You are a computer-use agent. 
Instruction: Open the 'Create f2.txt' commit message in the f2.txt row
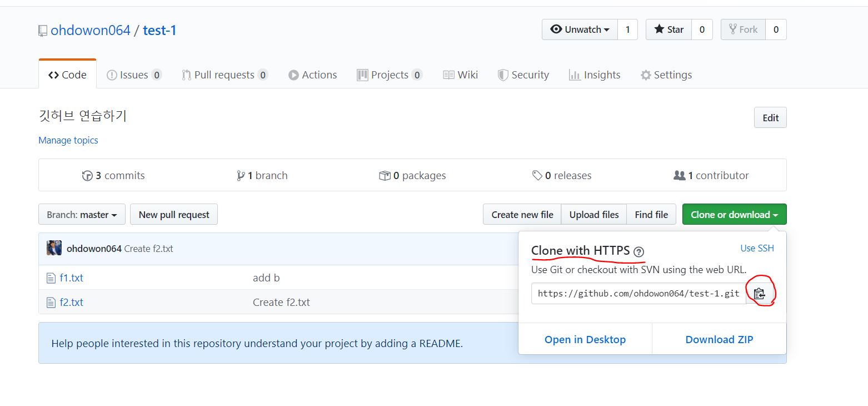(x=281, y=303)
